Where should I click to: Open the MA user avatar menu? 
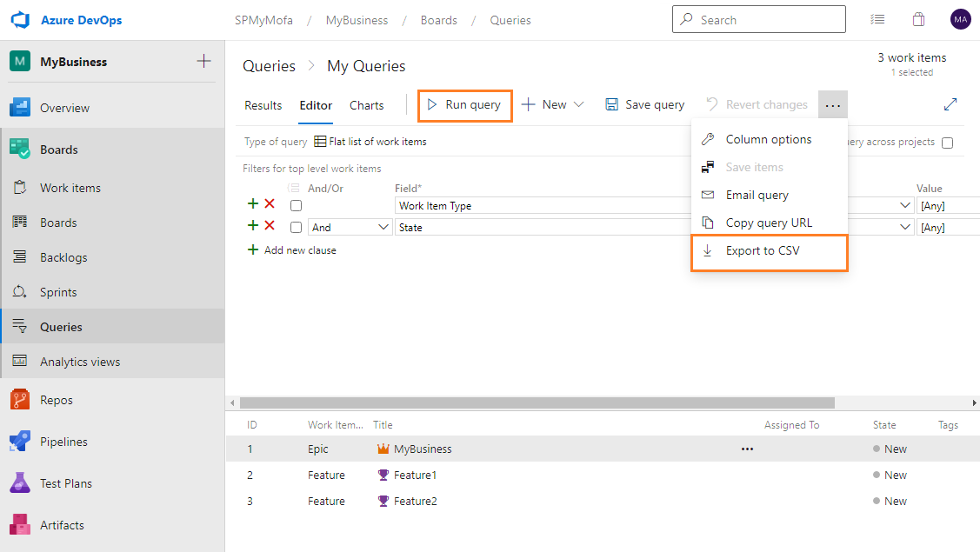pyautogui.click(x=960, y=20)
